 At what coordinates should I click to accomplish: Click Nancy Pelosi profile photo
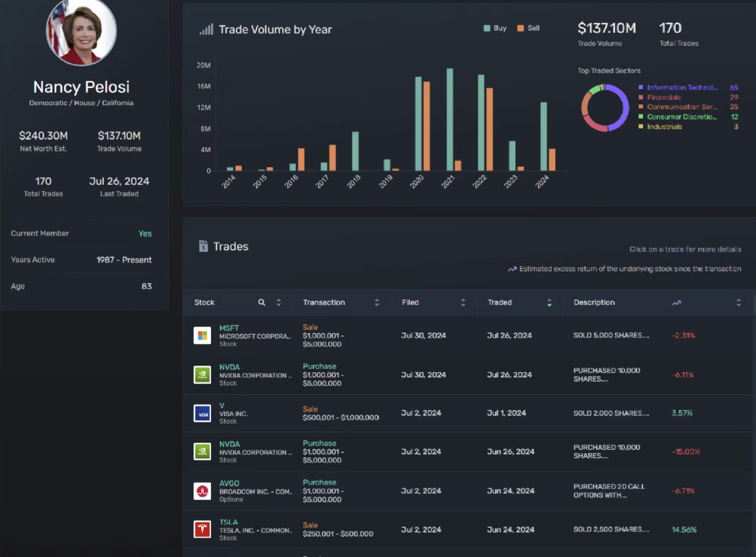pos(81,31)
